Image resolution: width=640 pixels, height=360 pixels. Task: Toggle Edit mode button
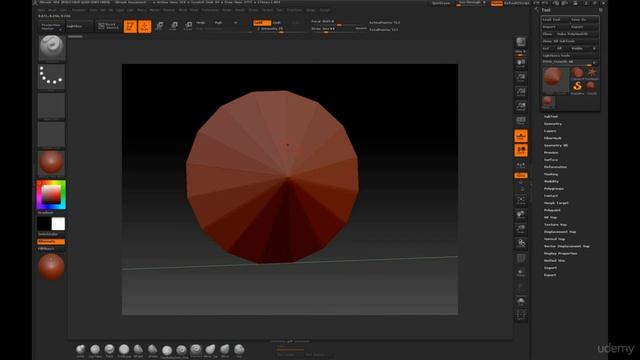[x=130, y=27]
